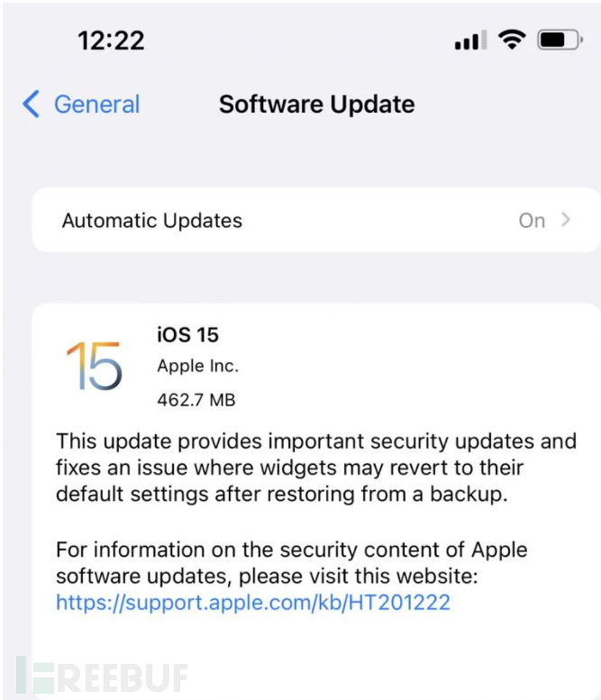Screen dimensions: 601x700
Task: Tap the Software Update page title
Action: pos(316,105)
